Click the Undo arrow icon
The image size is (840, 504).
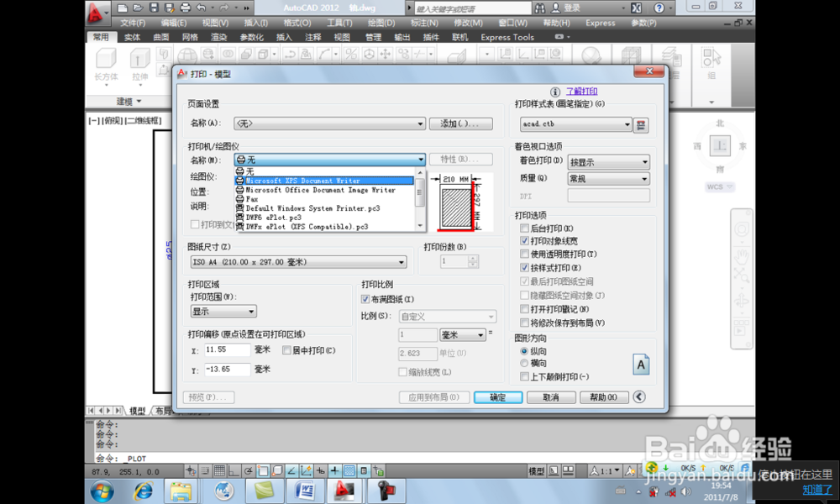(201, 8)
